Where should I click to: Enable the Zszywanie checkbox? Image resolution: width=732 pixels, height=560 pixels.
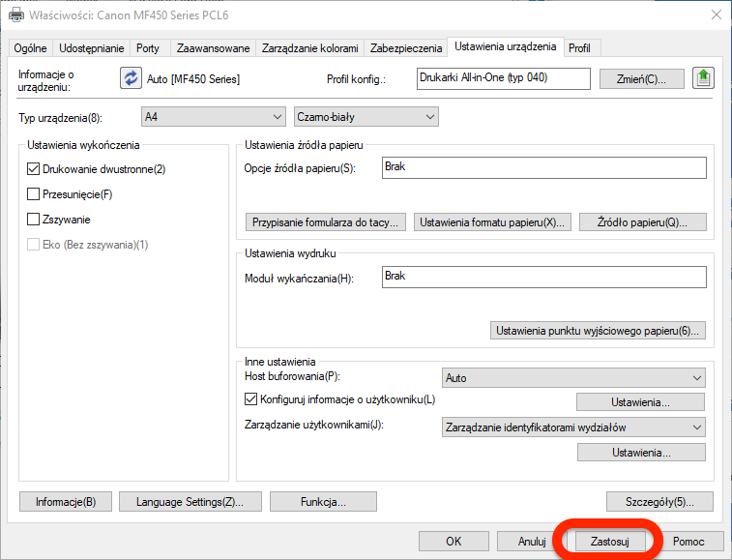click(35, 220)
